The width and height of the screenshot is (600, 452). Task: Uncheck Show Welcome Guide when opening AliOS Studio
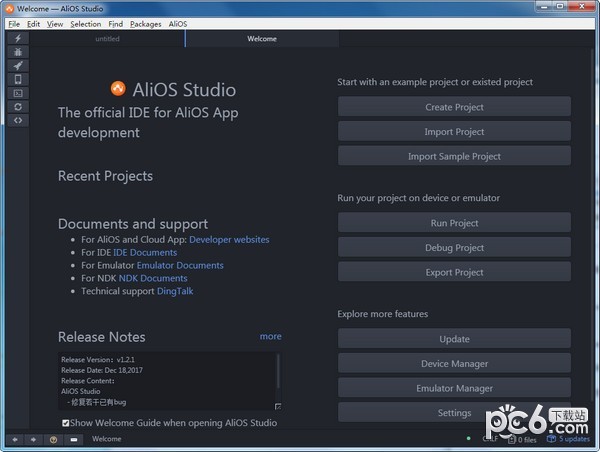(65, 423)
